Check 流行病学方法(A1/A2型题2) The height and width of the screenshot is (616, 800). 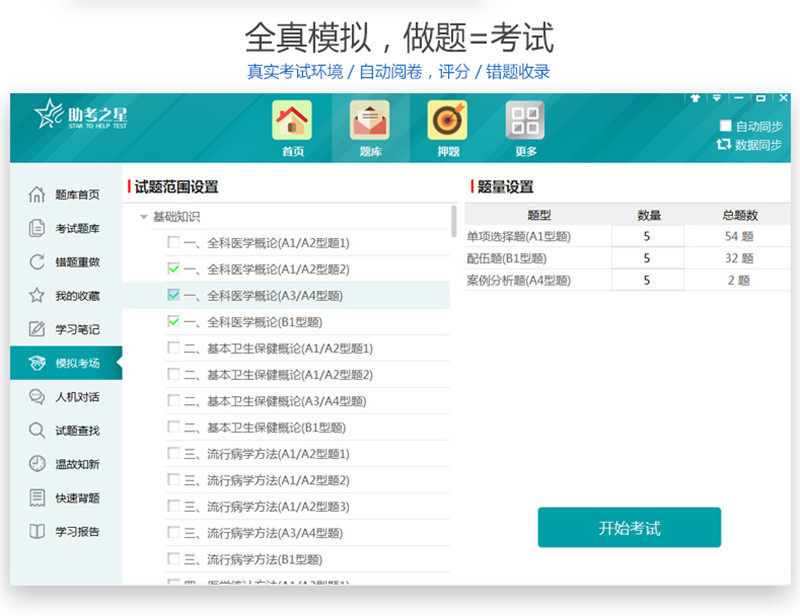(x=173, y=480)
